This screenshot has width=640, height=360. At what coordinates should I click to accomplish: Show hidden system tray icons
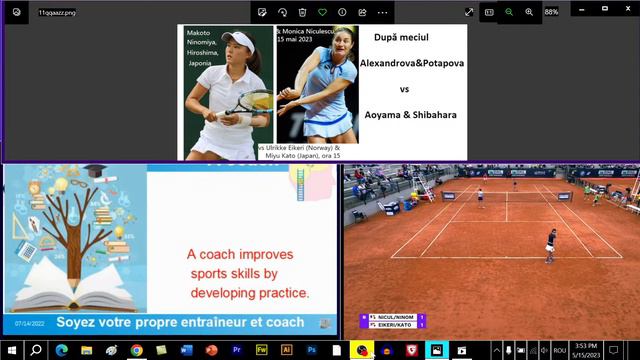pyautogui.click(x=496, y=350)
